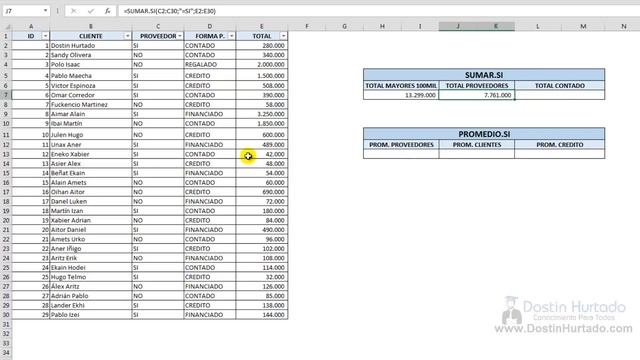Screen dimensions: 640x360
Task: Select column F header
Action: (307, 27)
